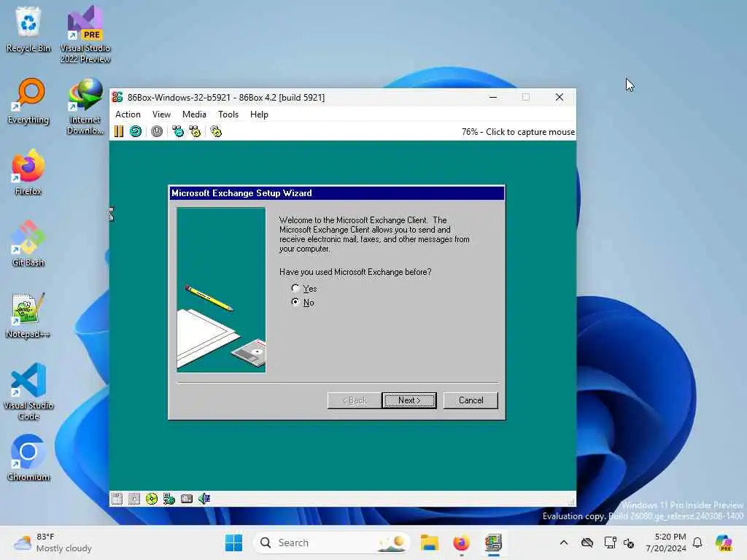Select the Everything search shortcut
Screen dimensions: 747x560
click(28, 101)
